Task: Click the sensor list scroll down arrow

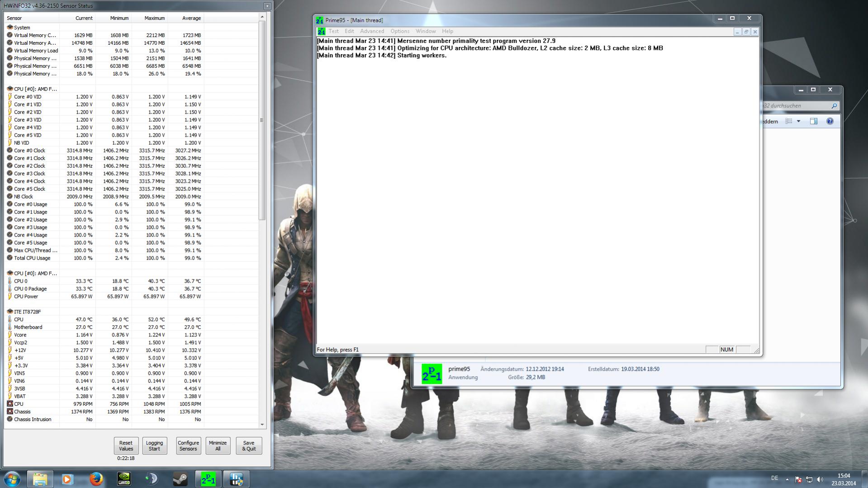Action: (x=262, y=424)
